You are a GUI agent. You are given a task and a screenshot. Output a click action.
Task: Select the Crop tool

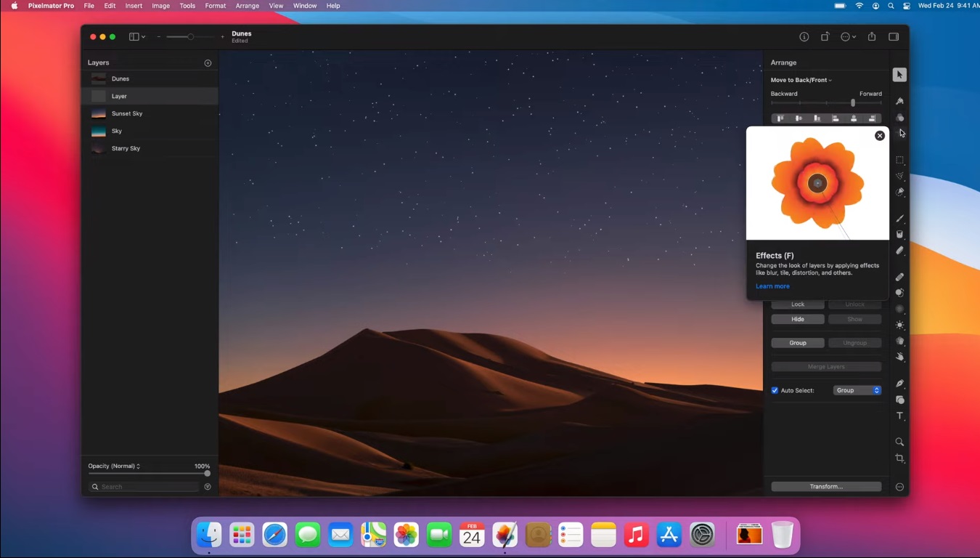pos(899,458)
